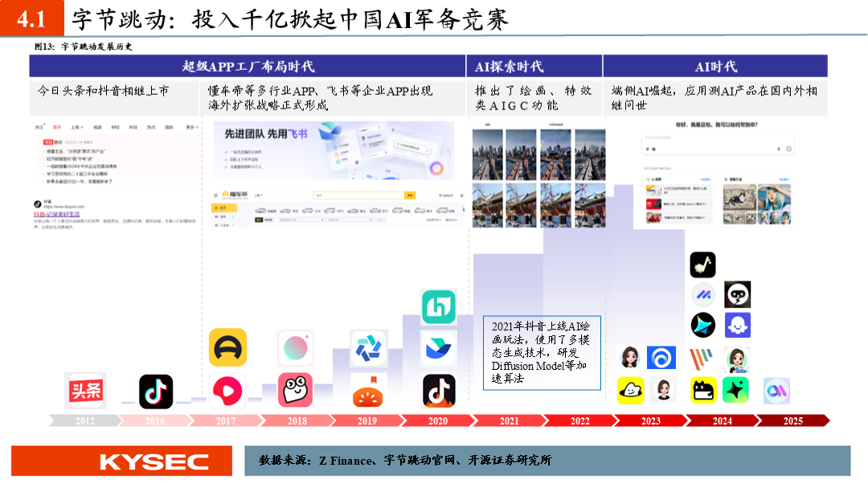
Task: Select the 图13: 字节跳动发展历史 caption
Action: coord(84,47)
